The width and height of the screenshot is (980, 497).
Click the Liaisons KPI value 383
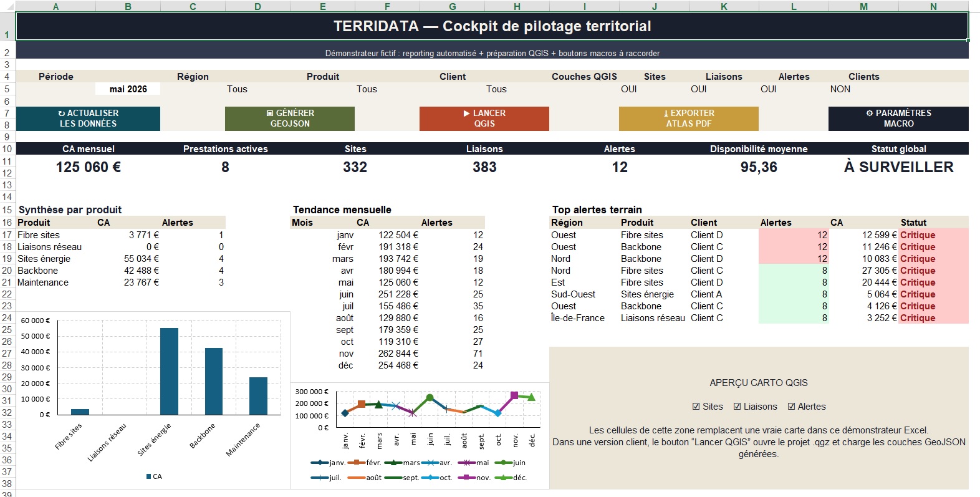[x=484, y=167]
